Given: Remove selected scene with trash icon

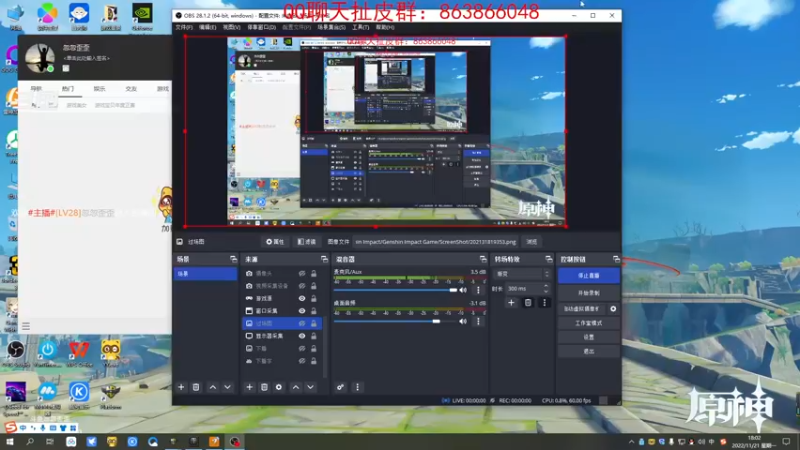Looking at the screenshot, I should pyautogui.click(x=196, y=387).
